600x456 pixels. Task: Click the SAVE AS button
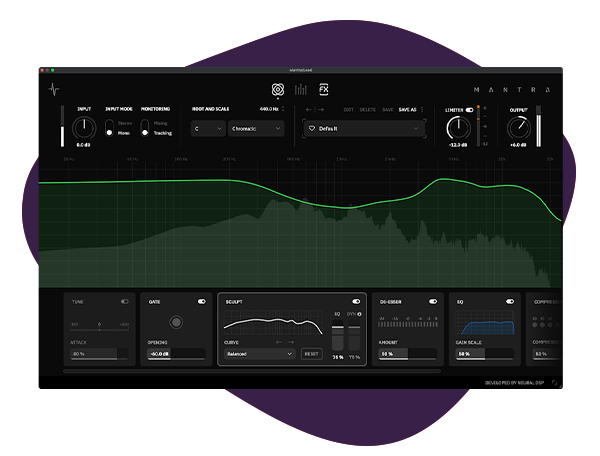pos(407,109)
